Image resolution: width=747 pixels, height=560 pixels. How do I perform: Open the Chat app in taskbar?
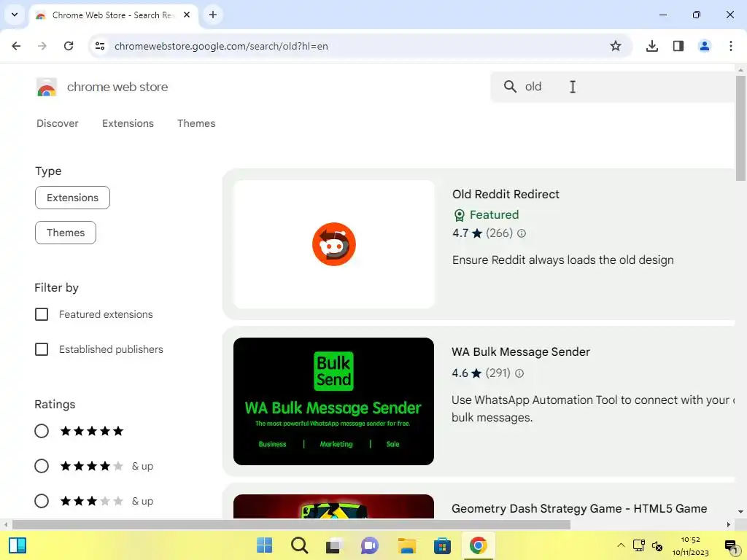click(x=370, y=545)
